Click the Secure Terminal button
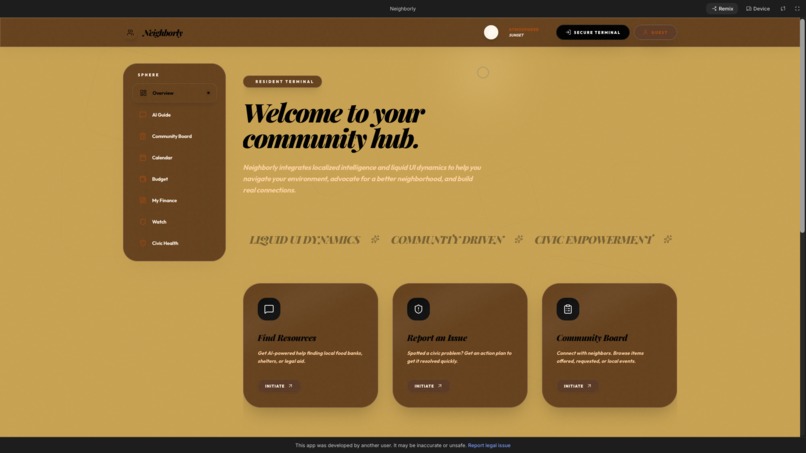This screenshot has width=806, height=453. 593,32
